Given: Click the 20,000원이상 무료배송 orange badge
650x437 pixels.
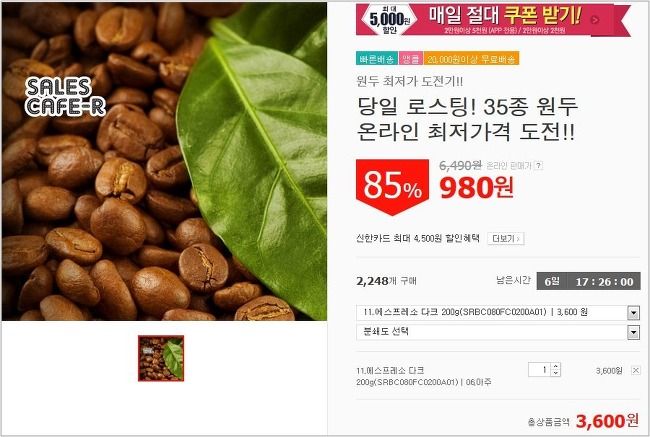Looking at the screenshot, I should [x=471, y=59].
